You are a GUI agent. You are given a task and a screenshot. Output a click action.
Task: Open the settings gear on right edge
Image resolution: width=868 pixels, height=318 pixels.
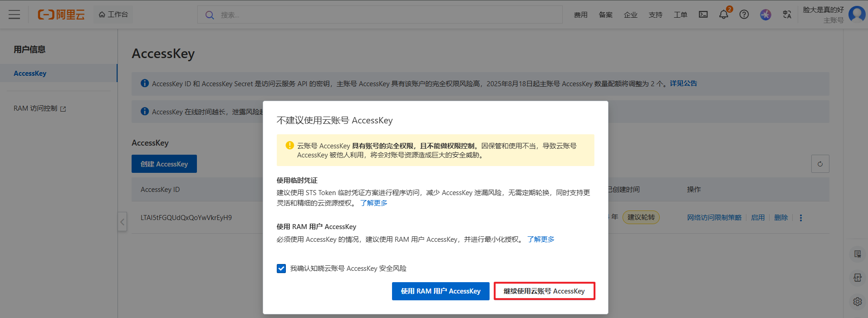tap(858, 301)
